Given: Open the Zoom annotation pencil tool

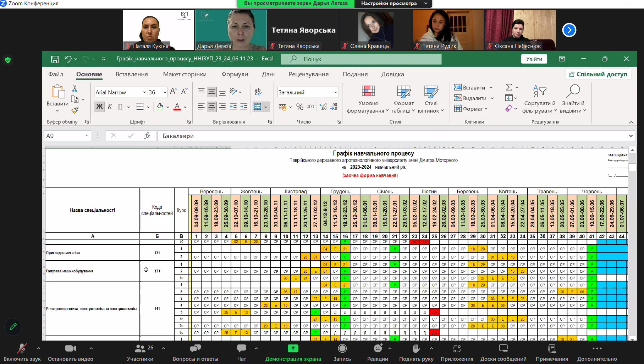Looking at the screenshot, I should 13,326.
